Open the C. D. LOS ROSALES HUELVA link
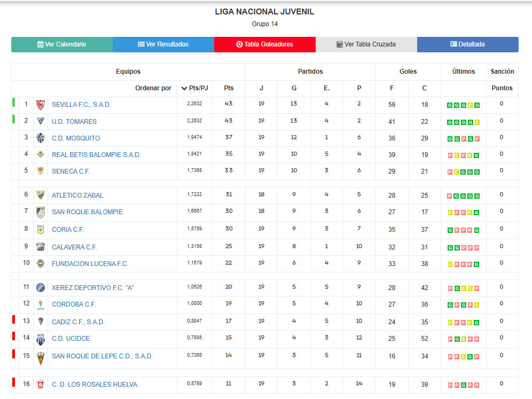The image size is (532, 399). (95, 385)
